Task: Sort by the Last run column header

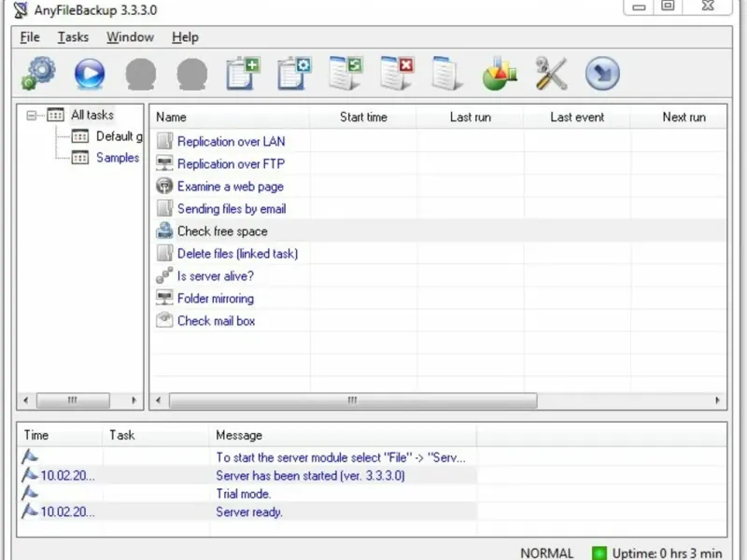Action: (471, 118)
